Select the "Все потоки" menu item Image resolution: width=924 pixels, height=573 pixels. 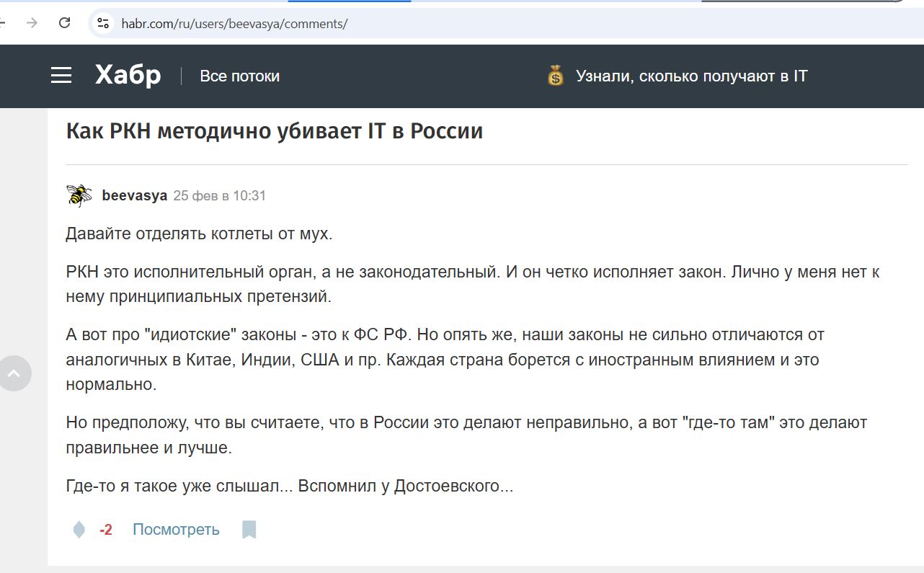[x=239, y=76]
